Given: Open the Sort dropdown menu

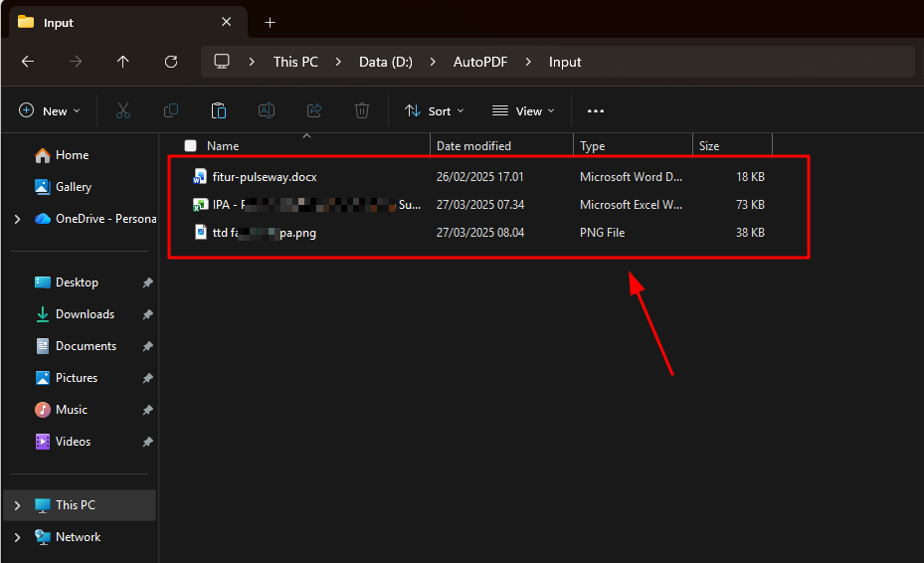Looking at the screenshot, I should [435, 110].
